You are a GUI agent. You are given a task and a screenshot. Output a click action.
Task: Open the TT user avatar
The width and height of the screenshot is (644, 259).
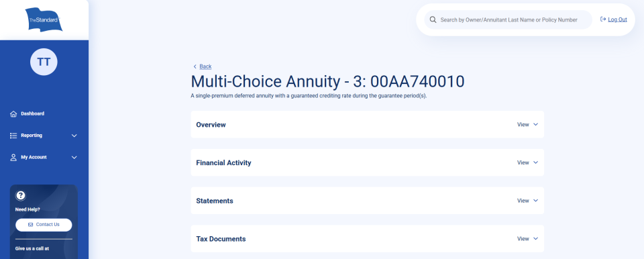pyautogui.click(x=44, y=62)
